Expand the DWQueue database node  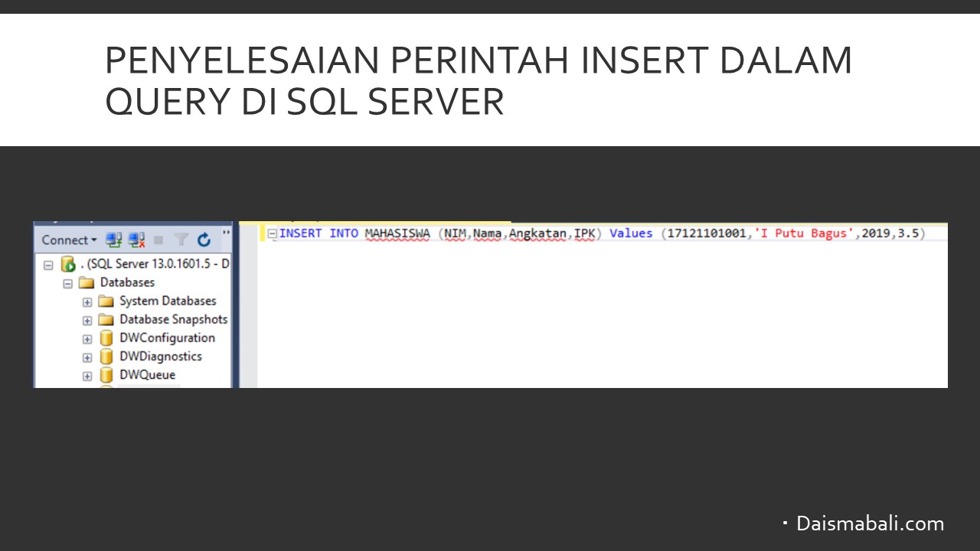click(87, 376)
